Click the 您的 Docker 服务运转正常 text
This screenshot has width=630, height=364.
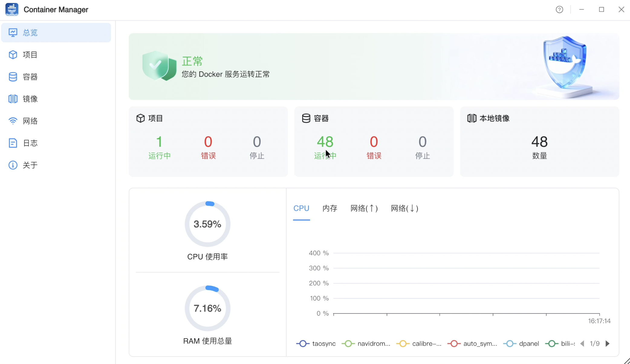click(226, 74)
